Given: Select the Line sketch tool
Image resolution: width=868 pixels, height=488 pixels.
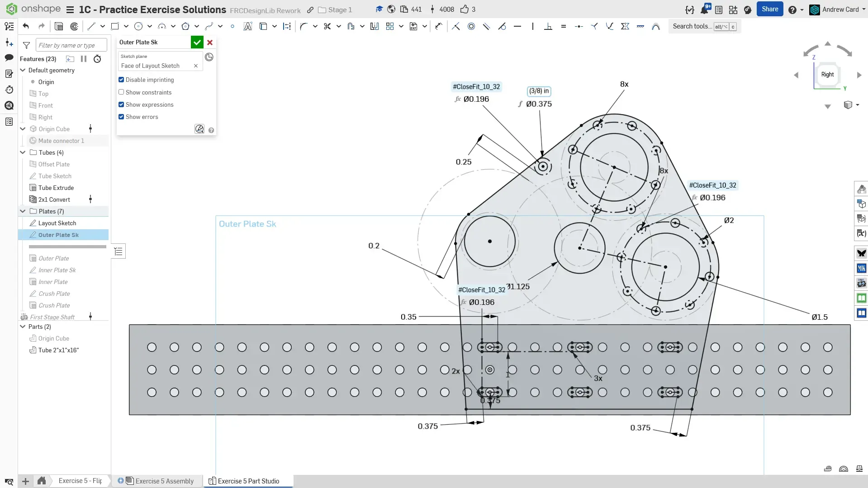Looking at the screenshot, I should point(91,26).
